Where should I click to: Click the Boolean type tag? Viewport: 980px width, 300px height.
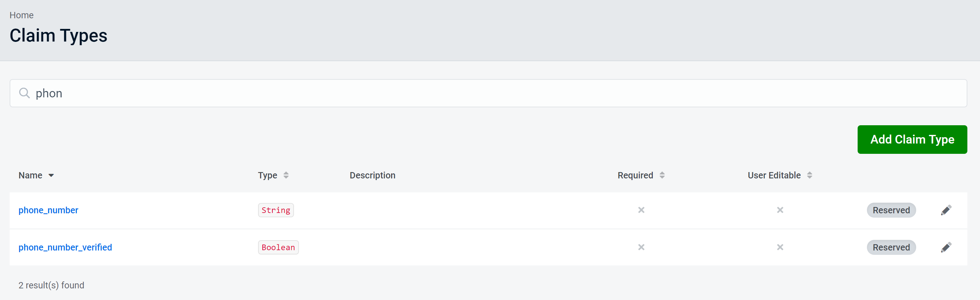[278, 247]
